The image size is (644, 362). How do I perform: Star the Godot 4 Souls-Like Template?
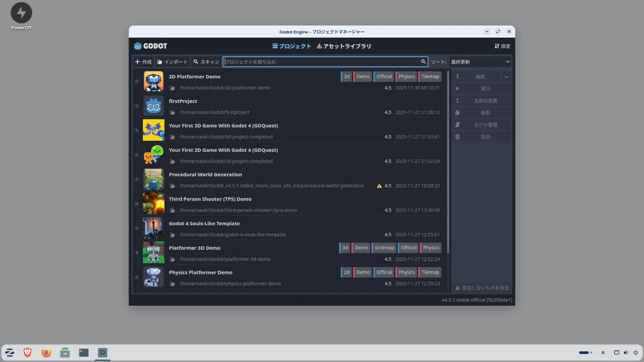[137, 228]
